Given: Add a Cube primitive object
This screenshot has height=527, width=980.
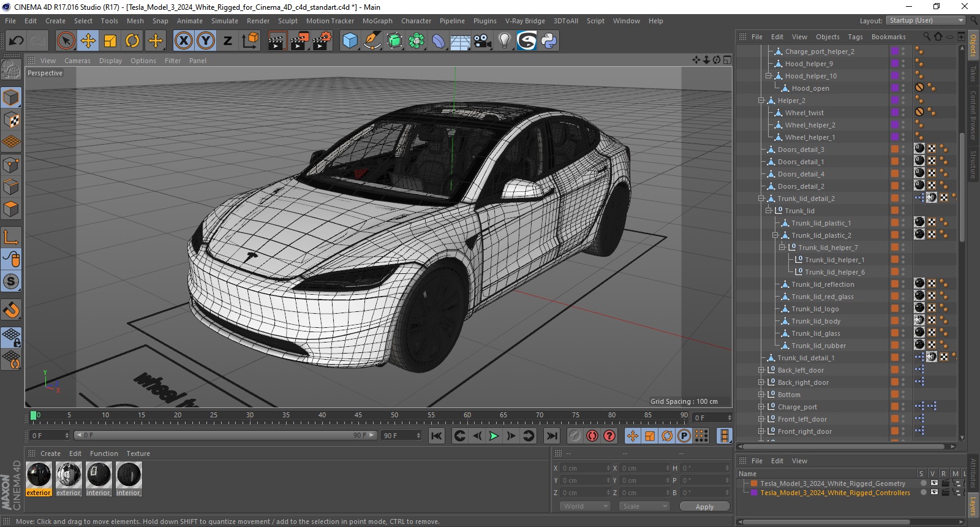Looking at the screenshot, I should coord(350,41).
